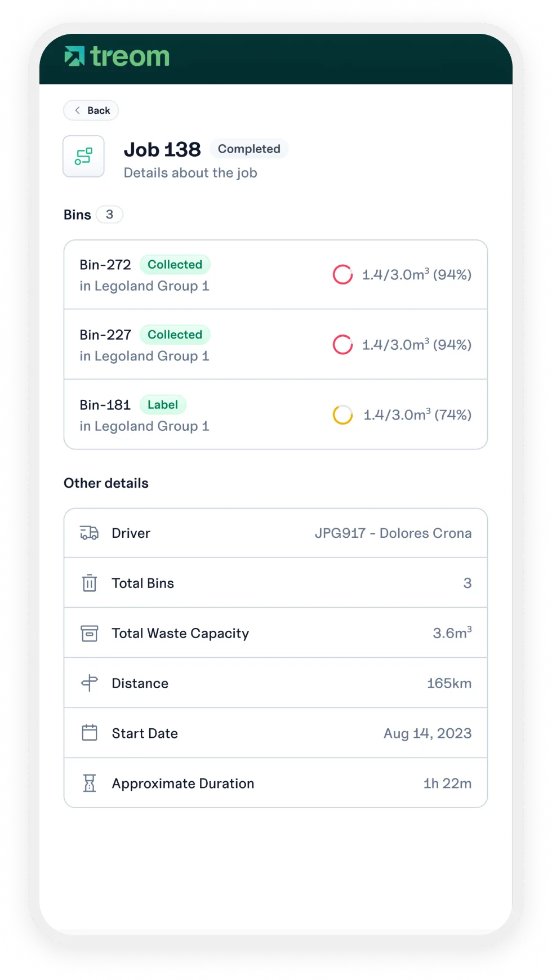Click the job workflow icon beside Job 138
This screenshot has width=552, height=980.
click(83, 157)
